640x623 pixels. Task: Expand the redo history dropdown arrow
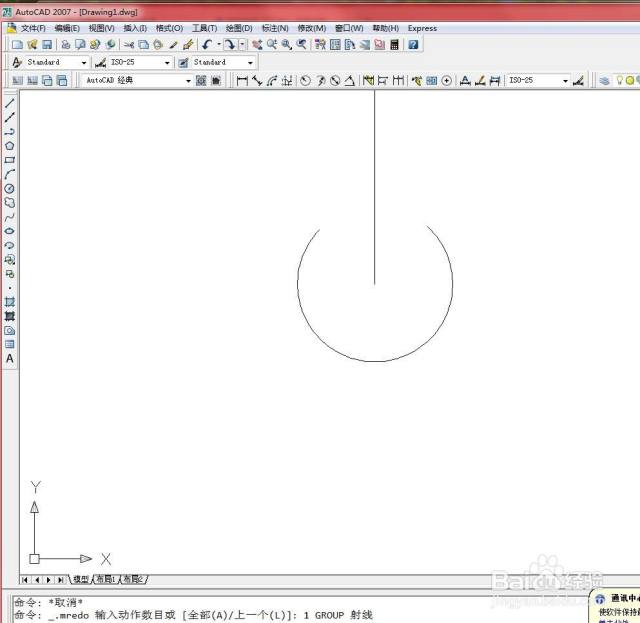[x=242, y=44]
